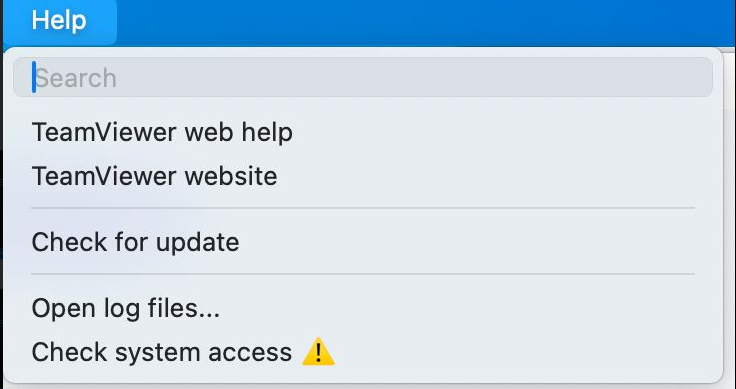Collapse the Help dropdown via its title
736x389 pixels.
coord(59,21)
